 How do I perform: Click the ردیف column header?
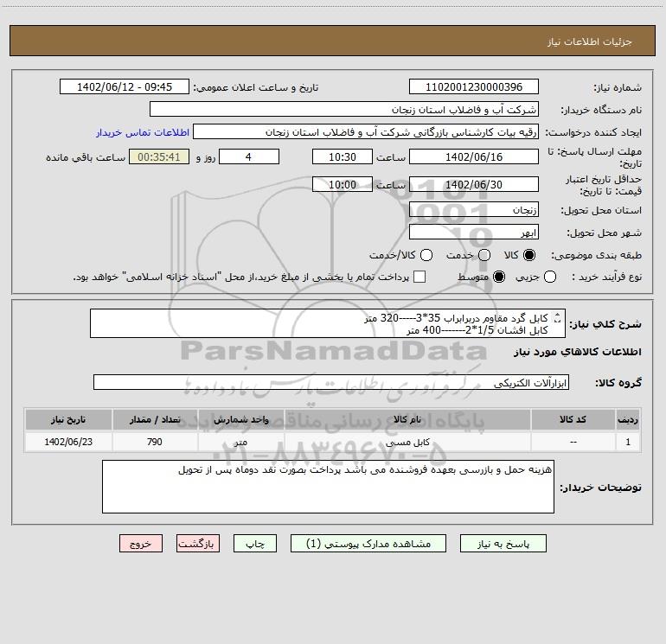[628, 420]
